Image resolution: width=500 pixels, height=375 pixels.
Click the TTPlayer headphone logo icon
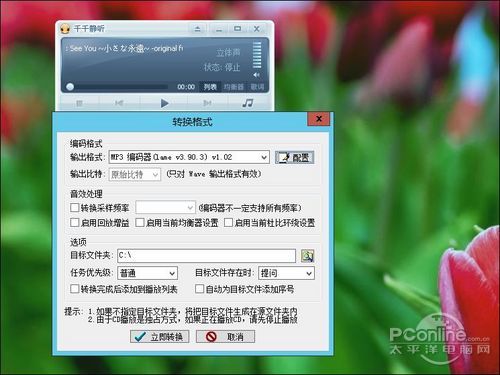tap(65, 29)
